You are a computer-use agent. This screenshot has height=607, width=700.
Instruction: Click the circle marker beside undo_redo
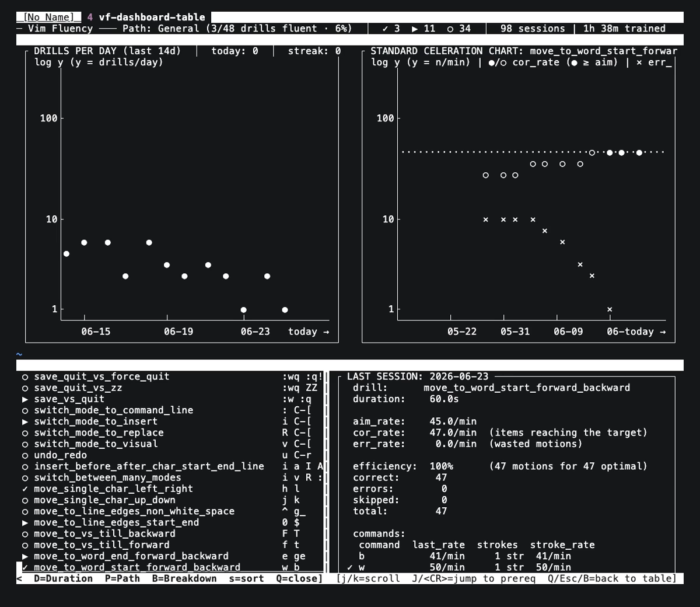point(25,455)
